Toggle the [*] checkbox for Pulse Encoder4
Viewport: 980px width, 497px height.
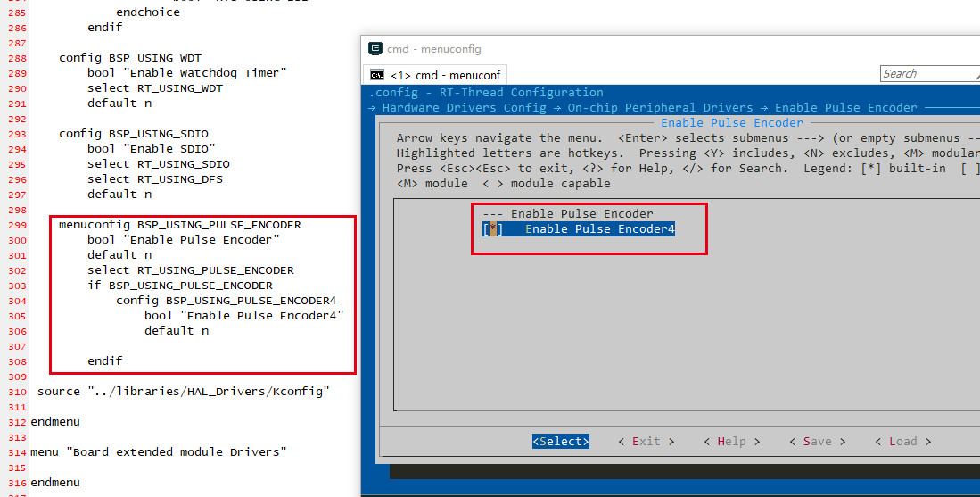point(492,229)
